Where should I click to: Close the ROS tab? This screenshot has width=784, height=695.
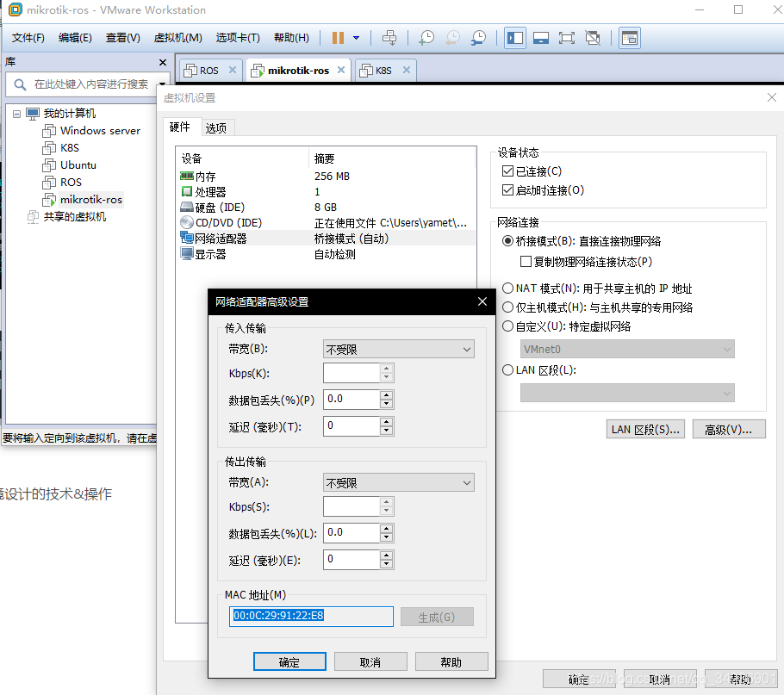(233, 70)
